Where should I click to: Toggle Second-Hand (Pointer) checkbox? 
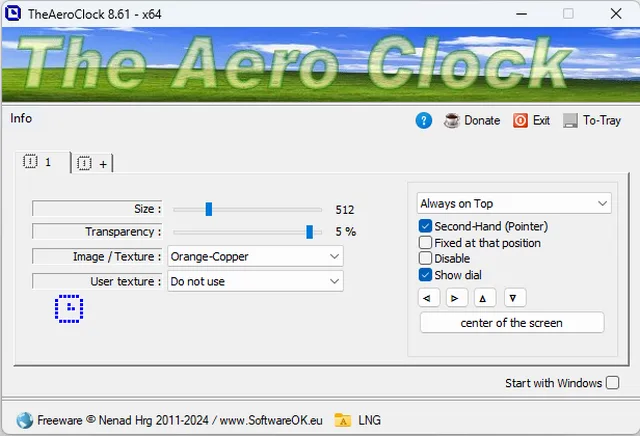point(425,226)
